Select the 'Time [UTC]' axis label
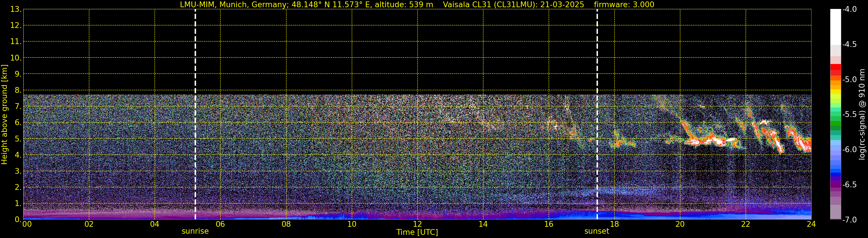The height and width of the screenshot is (238, 868). point(417,232)
